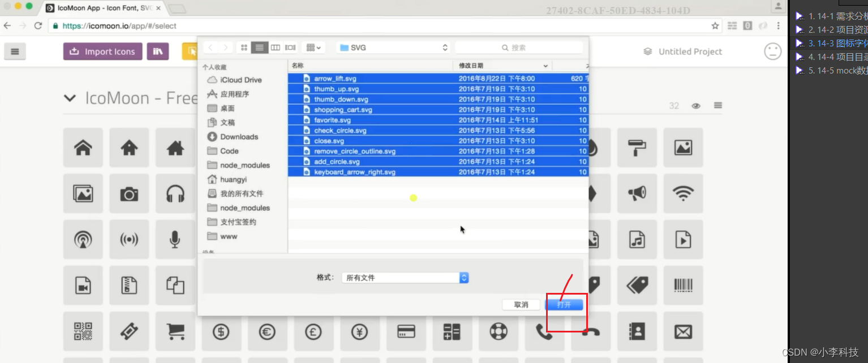
Task: Click the 打开 button
Action: point(564,305)
